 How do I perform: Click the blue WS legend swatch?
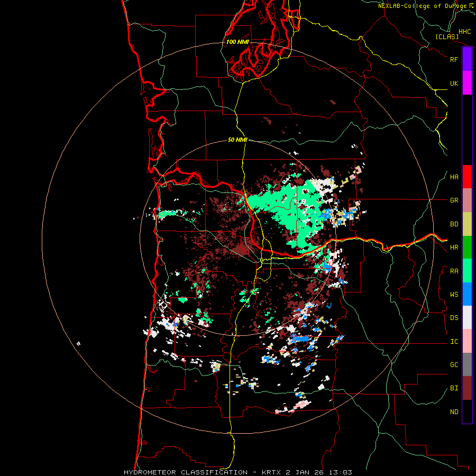467,294
